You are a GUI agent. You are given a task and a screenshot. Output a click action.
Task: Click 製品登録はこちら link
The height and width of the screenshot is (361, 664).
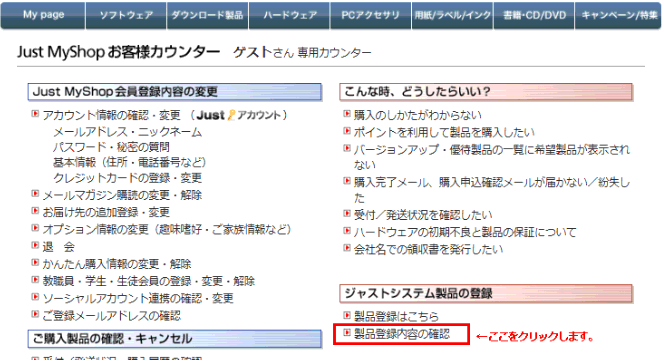pyautogui.click(x=396, y=317)
